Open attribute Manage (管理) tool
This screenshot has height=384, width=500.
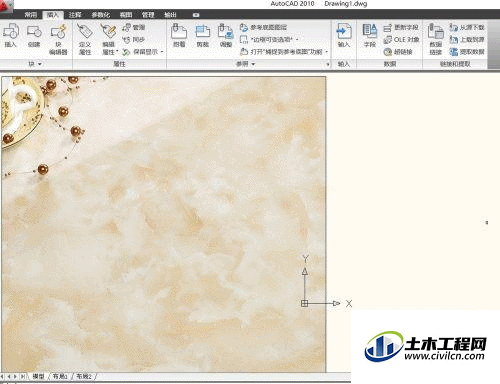[134, 27]
